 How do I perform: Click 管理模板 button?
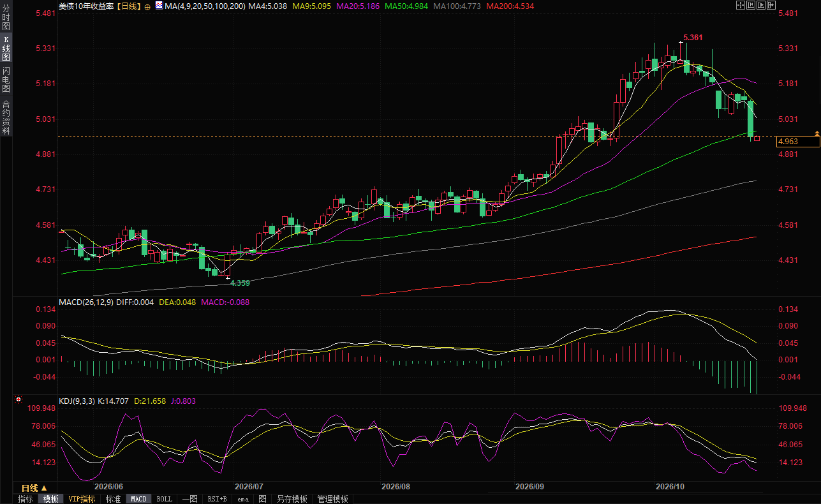click(333, 499)
